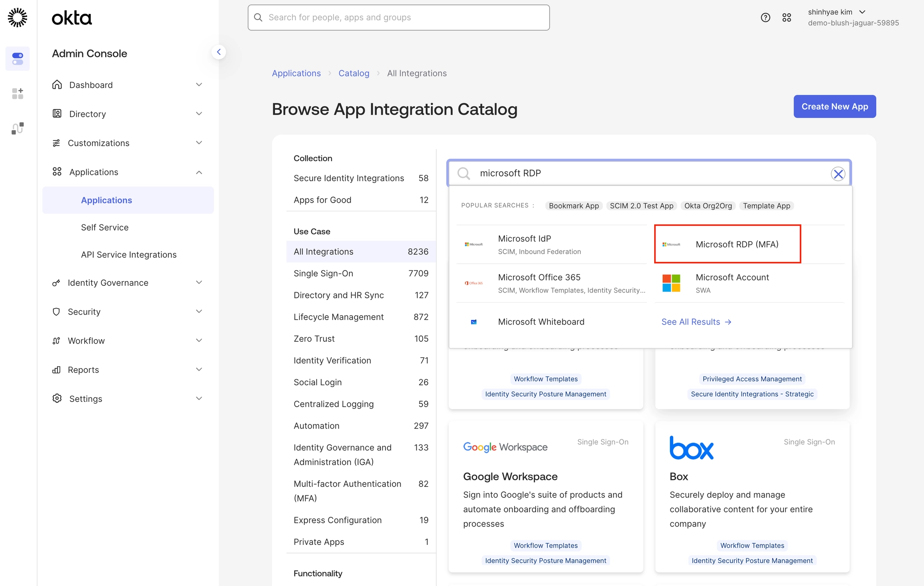
Task: Click the Microsoft Whiteboard logo icon
Action: (x=474, y=322)
